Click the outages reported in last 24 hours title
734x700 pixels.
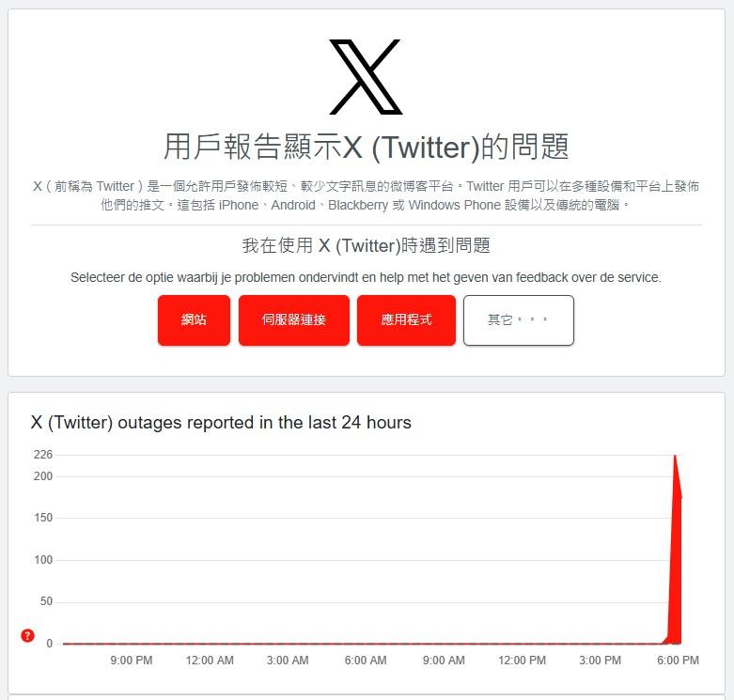pos(221,422)
